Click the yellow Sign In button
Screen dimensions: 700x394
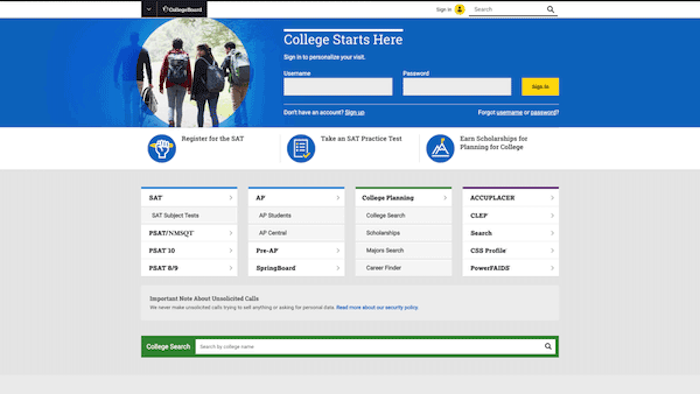point(540,87)
